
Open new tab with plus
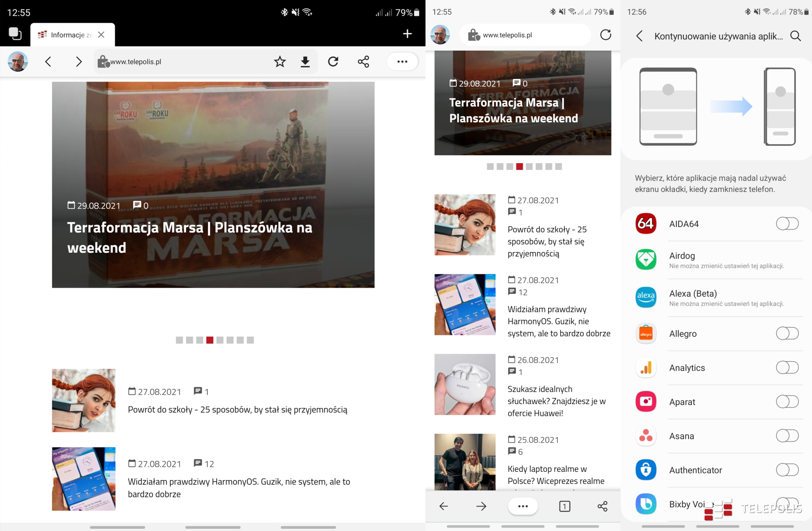(x=407, y=34)
